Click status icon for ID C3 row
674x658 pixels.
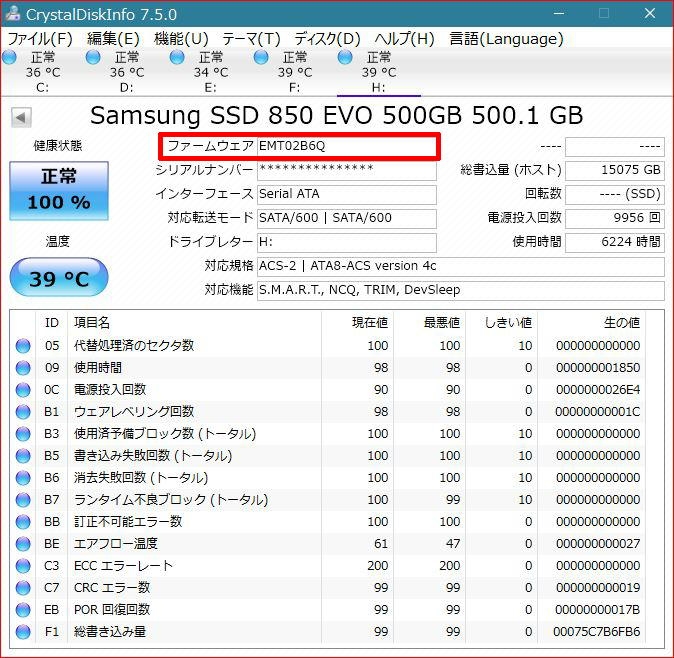(x=23, y=566)
